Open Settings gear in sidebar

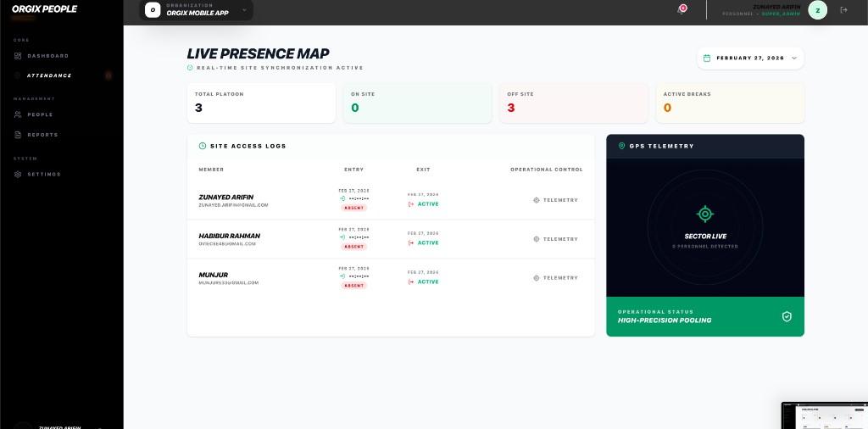tap(18, 175)
